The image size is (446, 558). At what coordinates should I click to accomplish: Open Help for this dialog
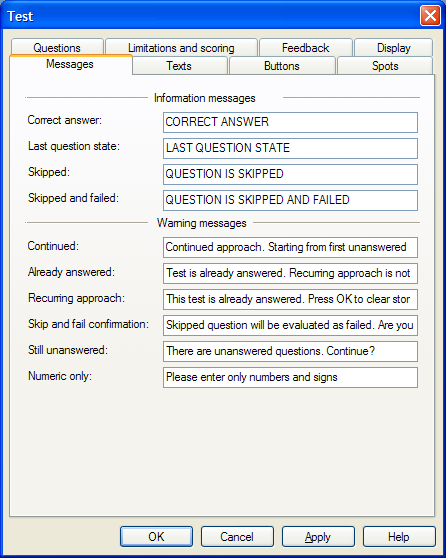(399, 536)
